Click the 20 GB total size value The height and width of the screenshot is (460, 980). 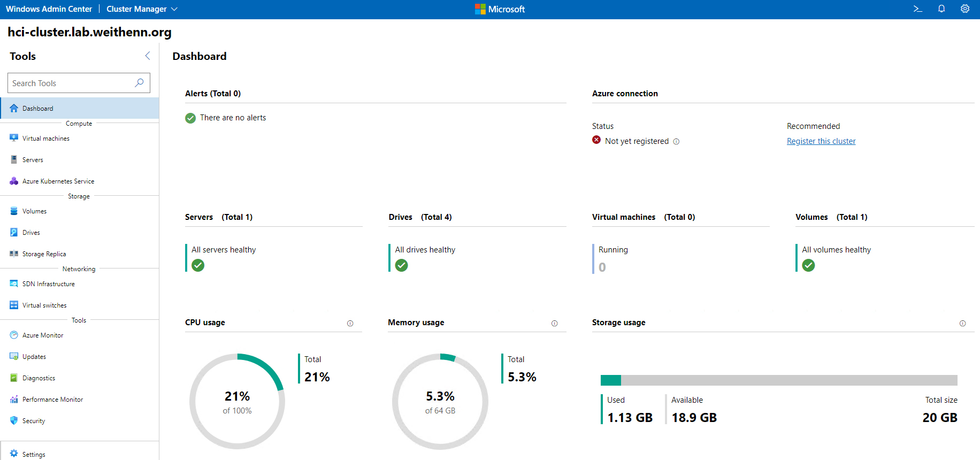pos(940,418)
